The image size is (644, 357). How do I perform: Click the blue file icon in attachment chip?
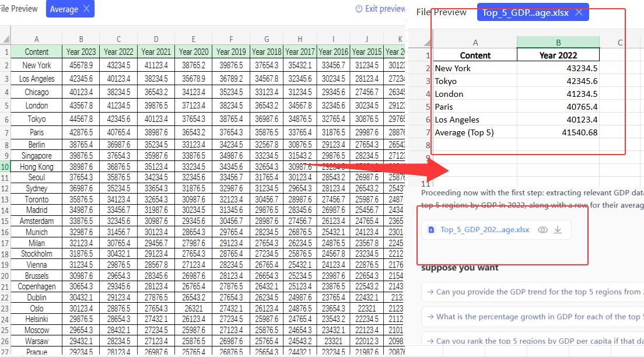click(432, 230)
